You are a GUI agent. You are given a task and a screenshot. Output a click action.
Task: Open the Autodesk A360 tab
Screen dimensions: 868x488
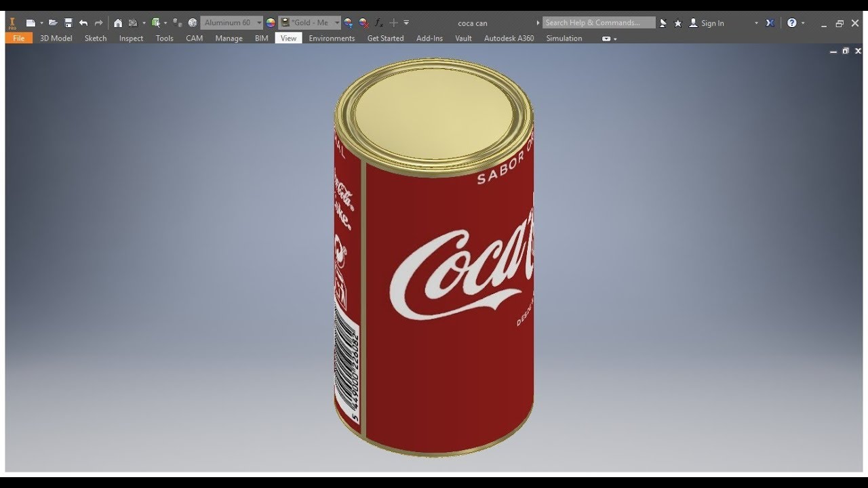click(x=509, y=39)
